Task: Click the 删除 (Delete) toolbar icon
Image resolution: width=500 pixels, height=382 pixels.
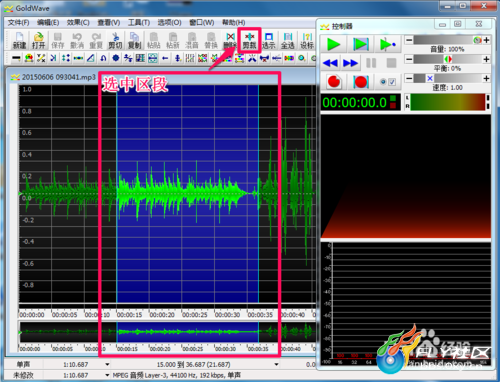Action: point(230,40)
